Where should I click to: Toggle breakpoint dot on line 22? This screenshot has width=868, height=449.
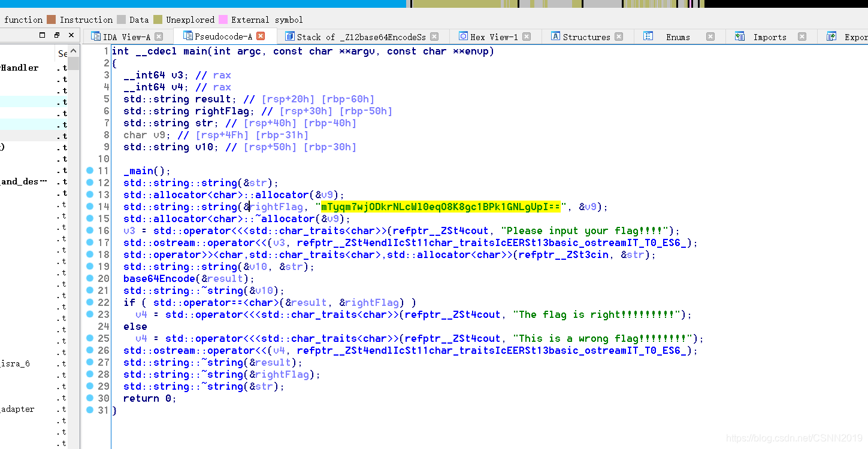[90, 302]
